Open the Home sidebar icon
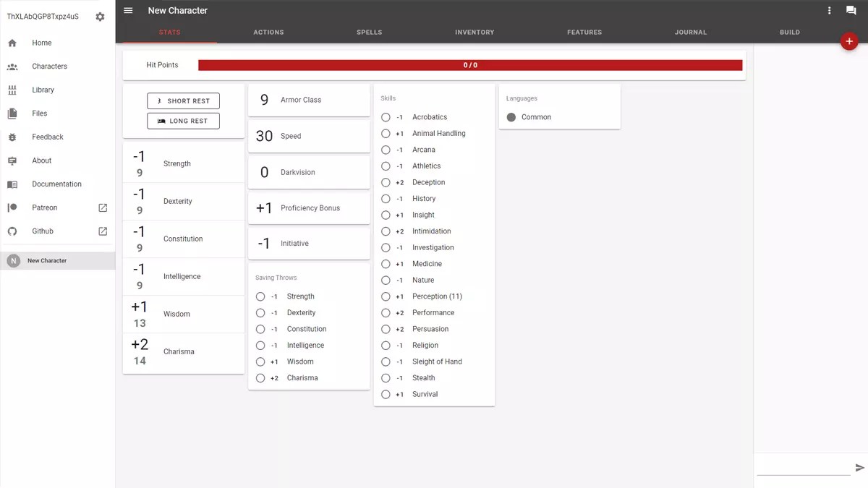Image resolution: width=868 pixels, height=488 pixels. click(11, 43)
